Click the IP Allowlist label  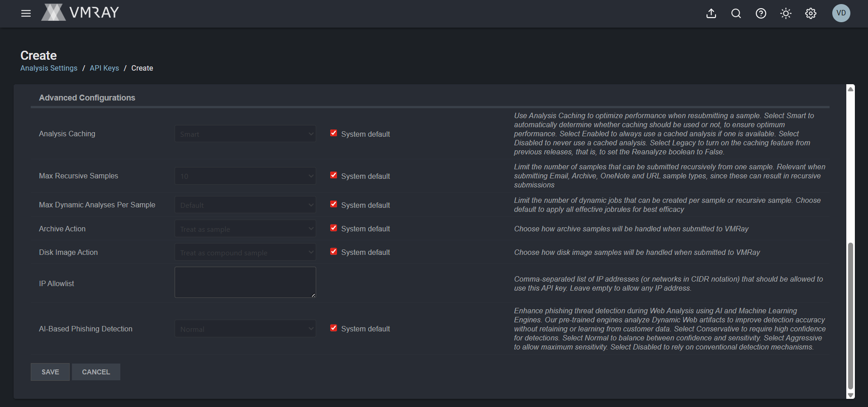coord(57,283)
